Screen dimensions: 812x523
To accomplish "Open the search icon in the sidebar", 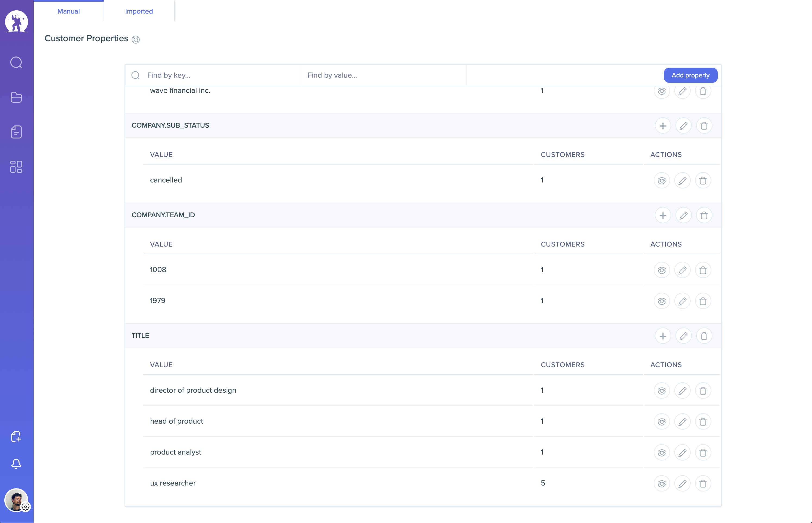I will [x=16, y=62].
